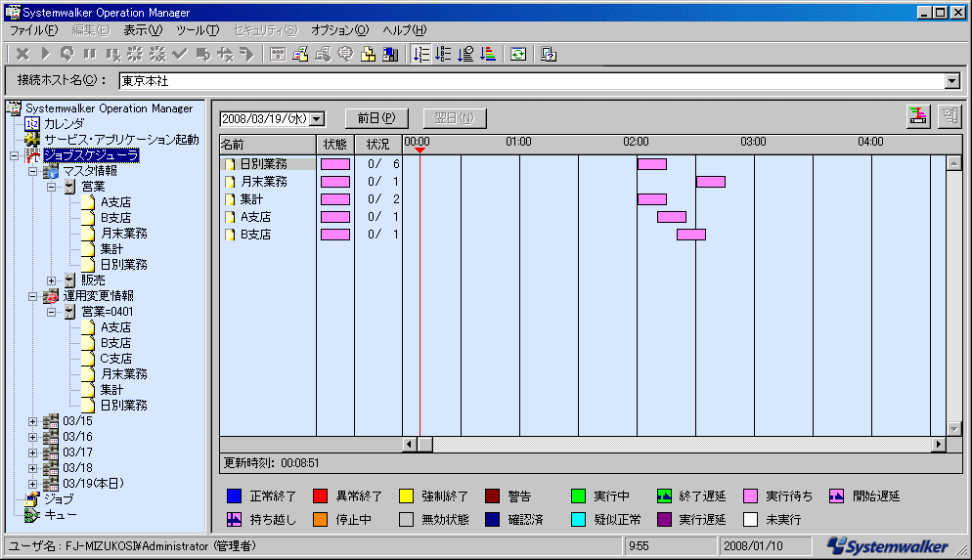
Task: Open the オプション(O) menu
Action: (x=339, y=29)
